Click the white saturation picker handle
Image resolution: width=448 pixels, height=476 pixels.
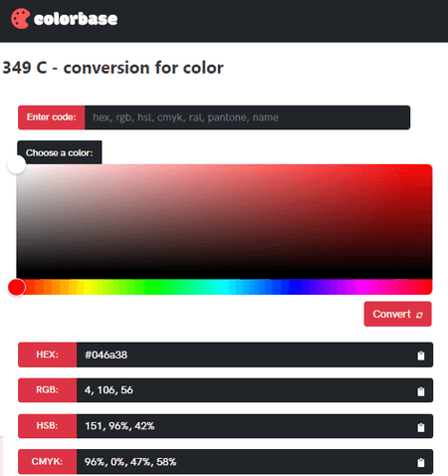(17, 164)
